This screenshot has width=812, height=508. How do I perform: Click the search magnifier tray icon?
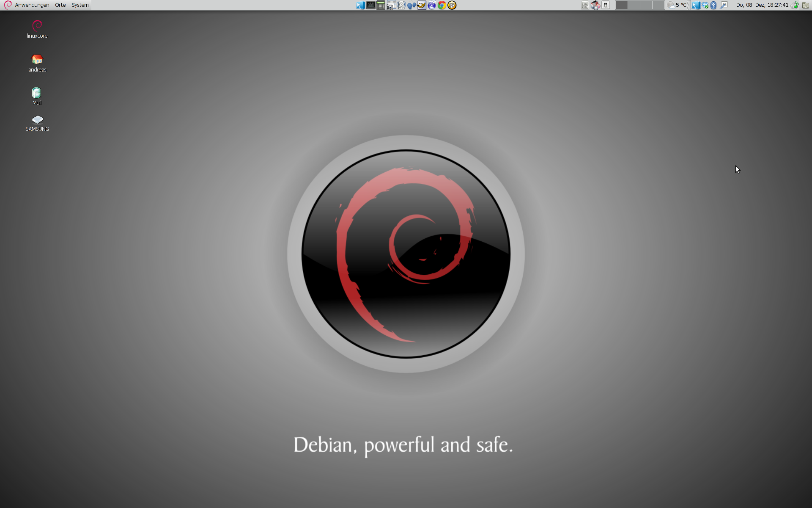point(724,5)
